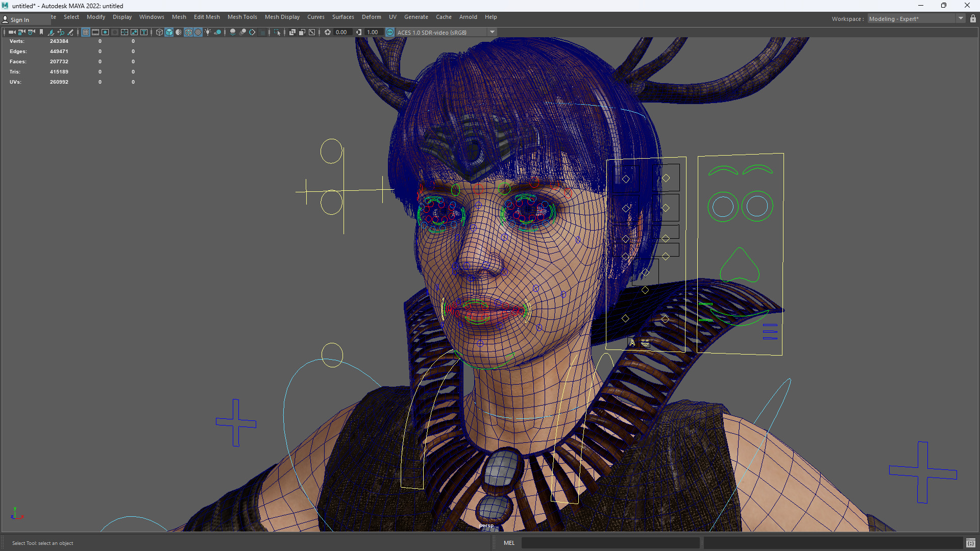Click the X-Ray viewport icon
This screenshot has height=551, width=980.
click(x=292, y=32)
